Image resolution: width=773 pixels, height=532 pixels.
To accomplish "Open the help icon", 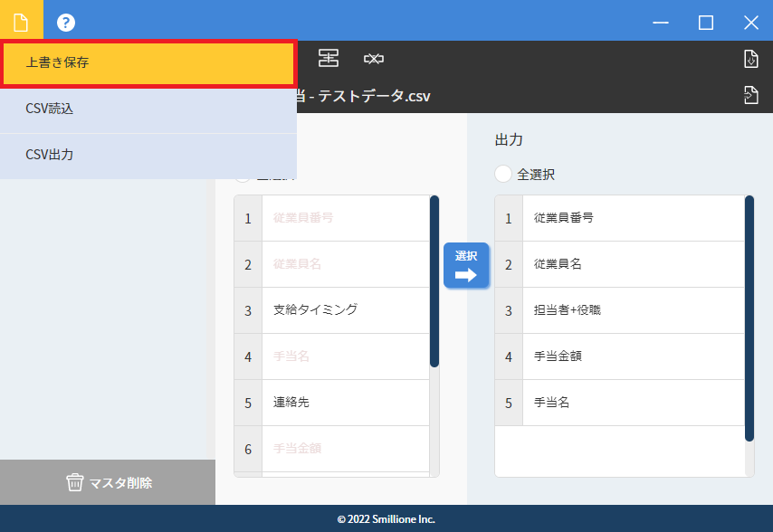I will (x=65, y=22).
